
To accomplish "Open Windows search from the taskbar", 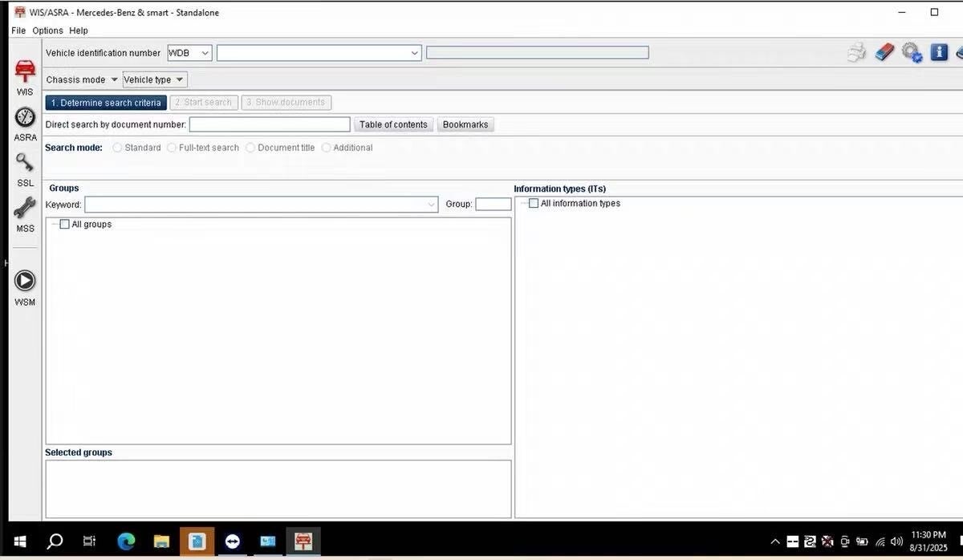I will tap(55, 542).
